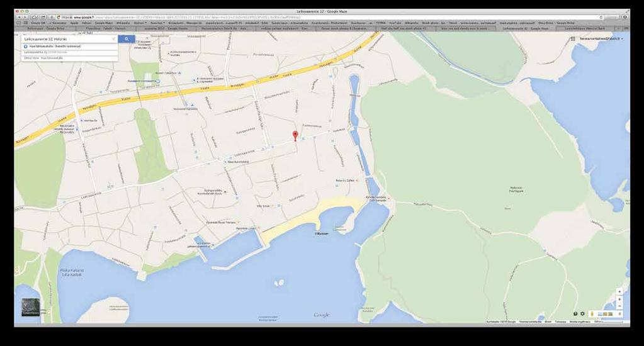Click the blue Maps search magnifier button
The image size is (644, 346).
(x=127, y=39)
